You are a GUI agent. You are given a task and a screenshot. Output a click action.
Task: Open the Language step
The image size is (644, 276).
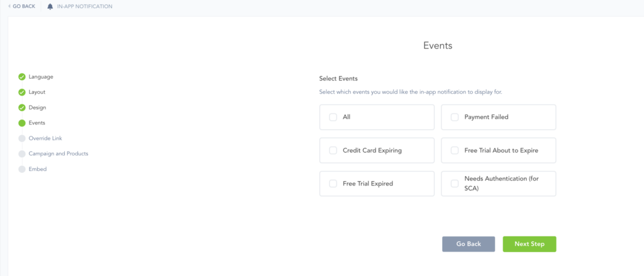coord(41,77)
